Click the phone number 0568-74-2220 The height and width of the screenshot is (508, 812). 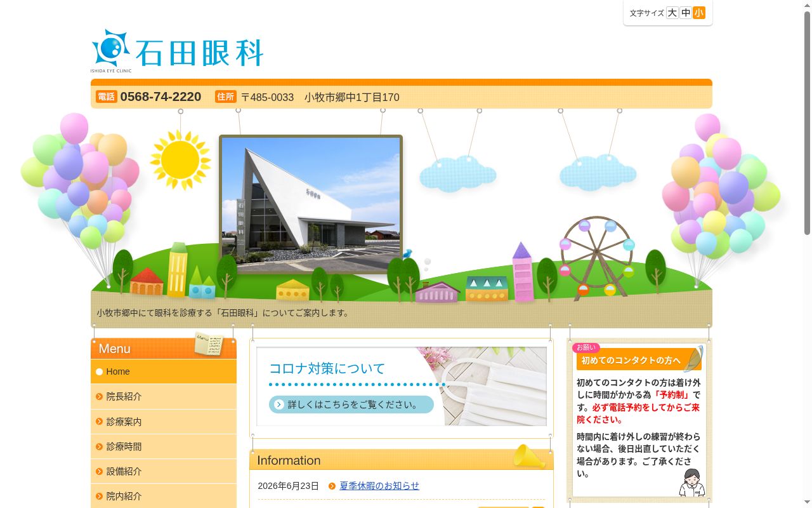[x=160, y=97]
